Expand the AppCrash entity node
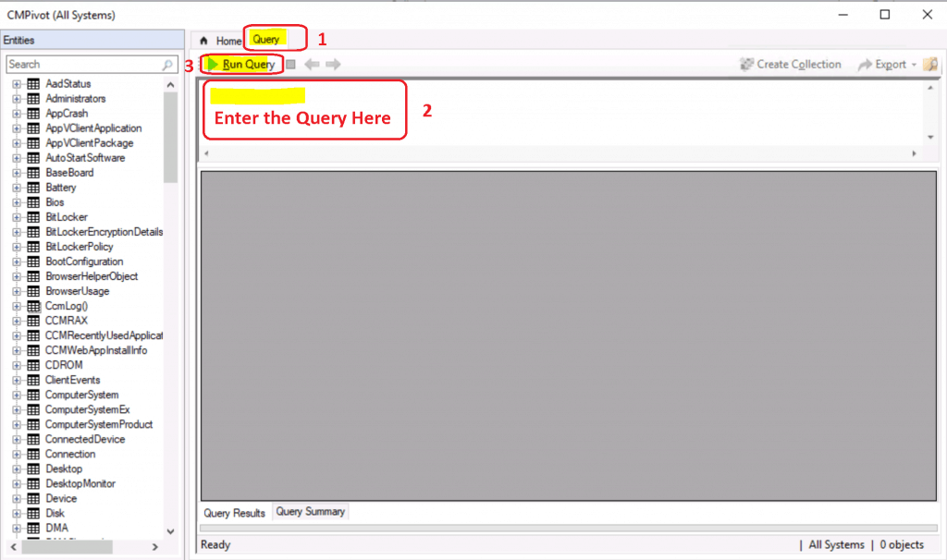This screenshot has height=560, width=947. (17, 114)
